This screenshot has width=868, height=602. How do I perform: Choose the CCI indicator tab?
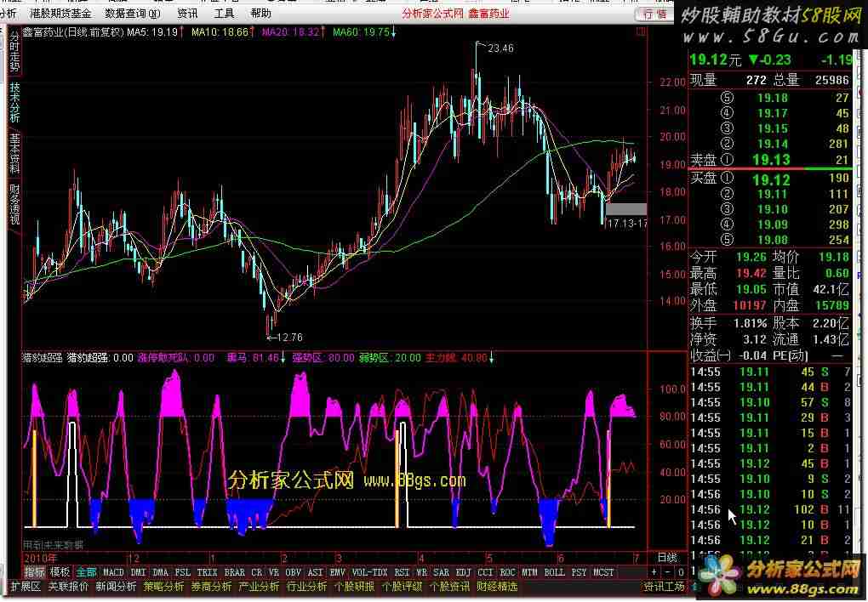pos(485,572)
